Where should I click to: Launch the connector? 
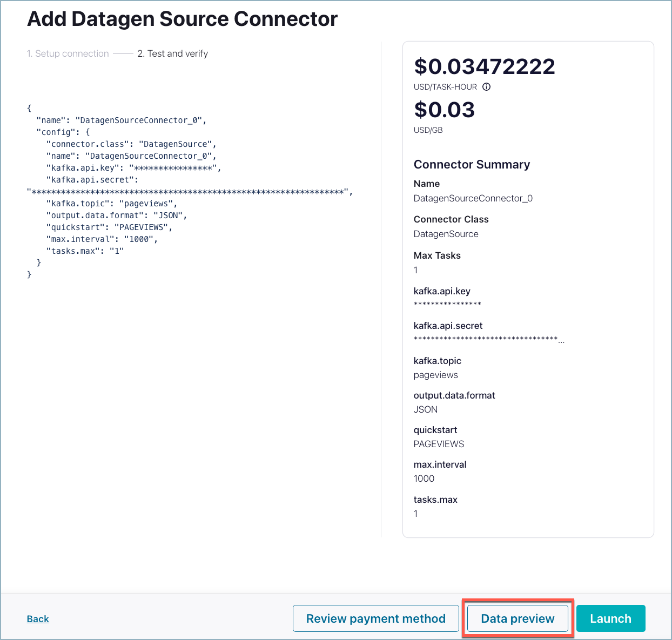[x=610, y=619]
